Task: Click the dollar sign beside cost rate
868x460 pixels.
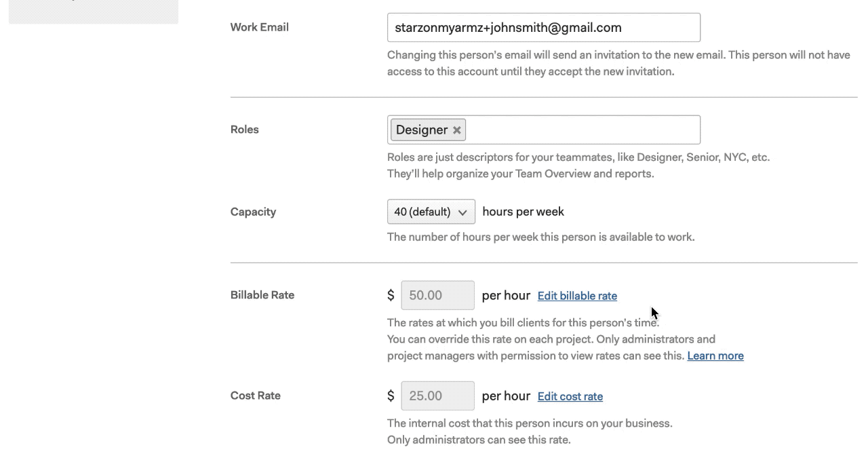Action: click(391, 396)
